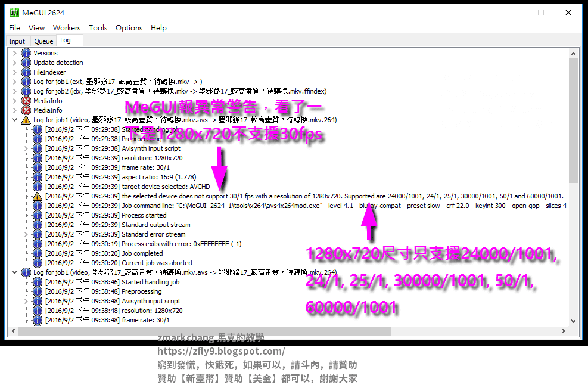Open the Options menu
This screenshot has width=588, height=391.
coord(129,28)
